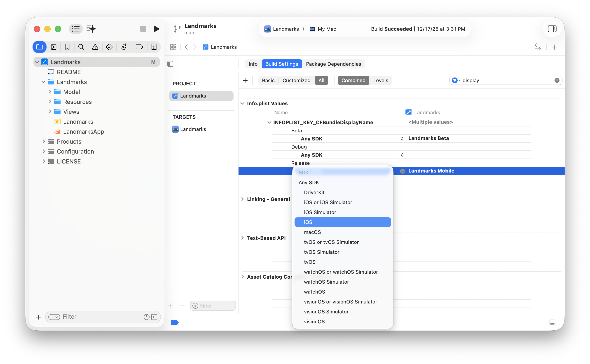
Task: Choose iOS or iOS Simulator option
Action: pyautogui.click(x=343, y=202)
